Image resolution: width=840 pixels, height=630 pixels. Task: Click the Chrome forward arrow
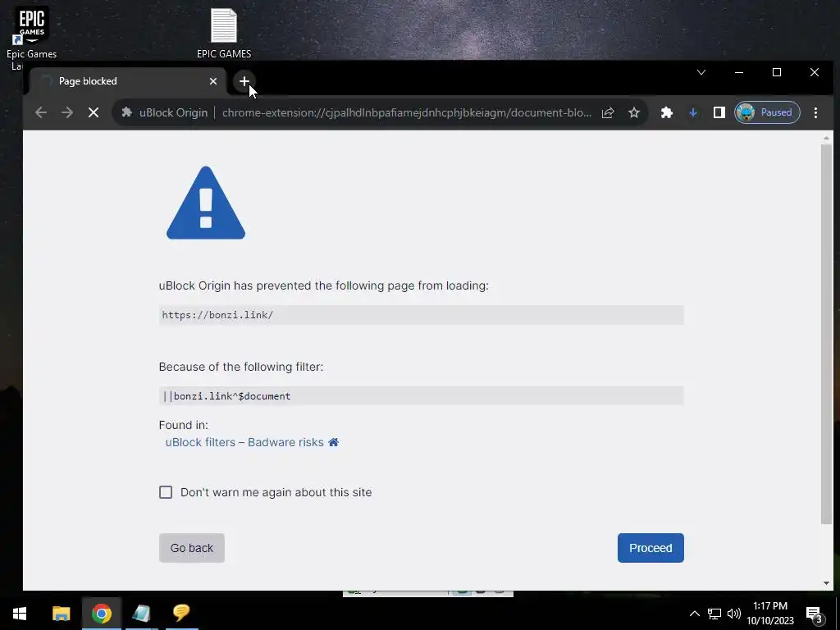pos(67,112)
